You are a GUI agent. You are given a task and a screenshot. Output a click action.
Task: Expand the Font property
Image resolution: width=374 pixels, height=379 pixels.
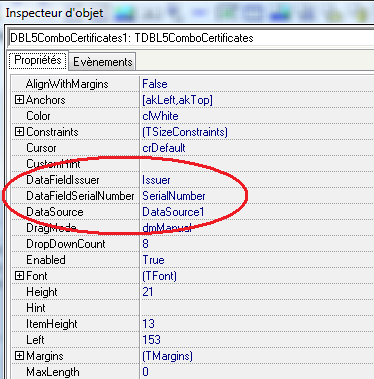[19, 276]
